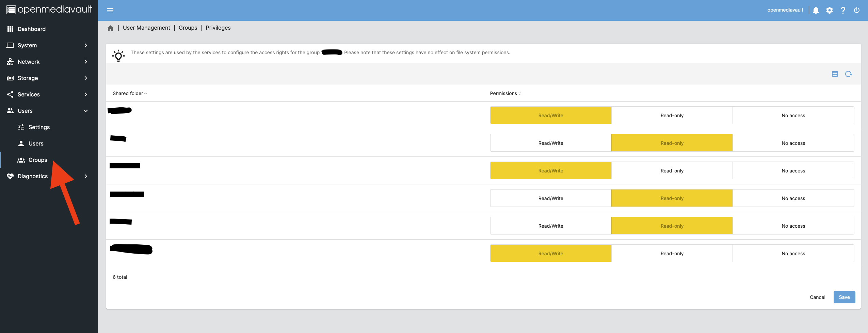This screenshot has height=333, width=868.
Task: Reload the privileges table with the refresh icon
Action: 849,74
